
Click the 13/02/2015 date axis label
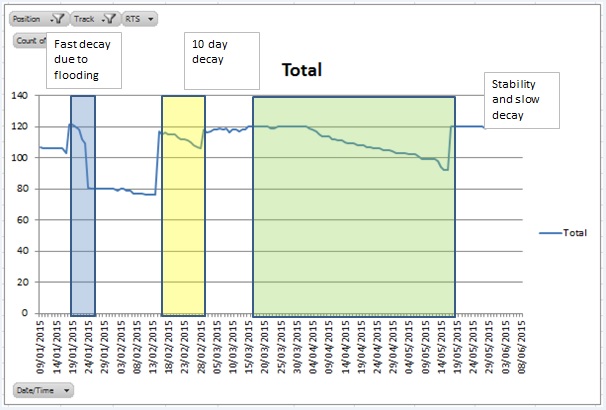pos(153,347)
